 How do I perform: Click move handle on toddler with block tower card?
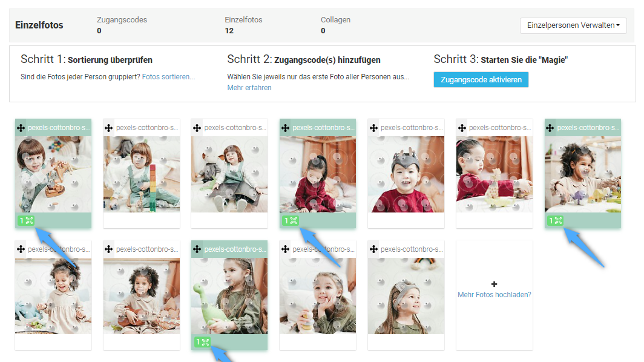(108, 128)
